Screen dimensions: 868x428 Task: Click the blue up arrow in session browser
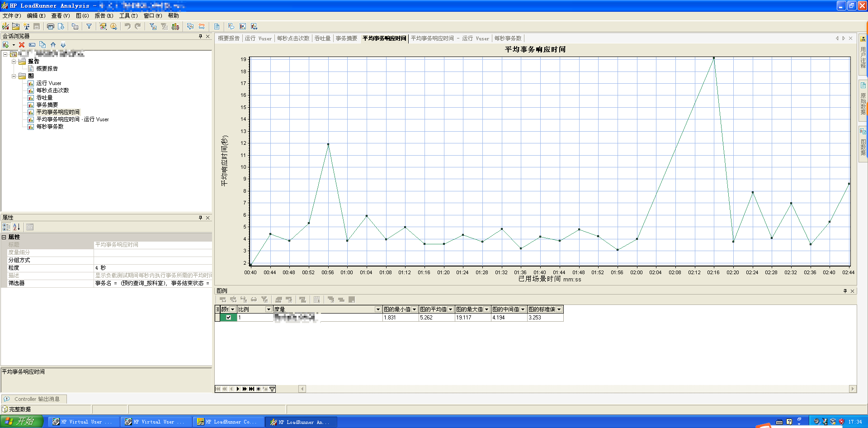[x=53, y=45]
